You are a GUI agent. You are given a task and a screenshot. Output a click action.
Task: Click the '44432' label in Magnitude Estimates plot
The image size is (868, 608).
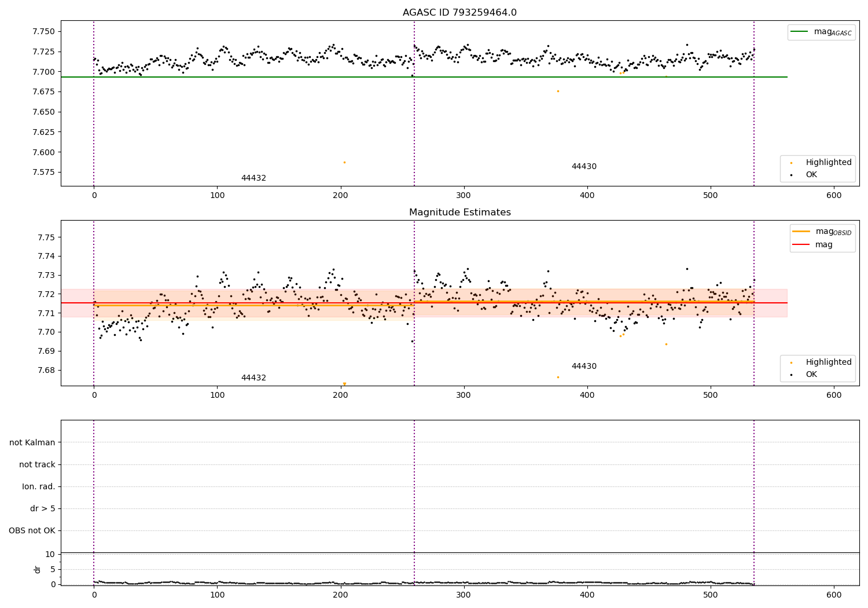click(253, 378)
